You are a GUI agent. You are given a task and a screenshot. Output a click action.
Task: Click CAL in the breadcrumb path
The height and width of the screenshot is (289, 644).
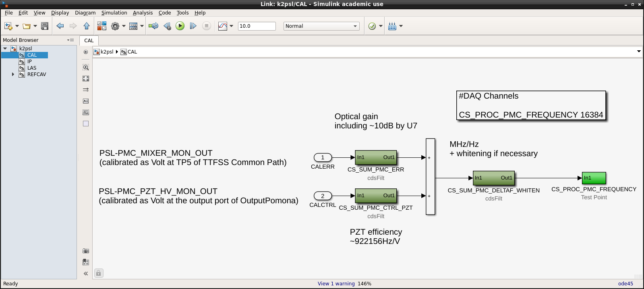tap(129, 52)
